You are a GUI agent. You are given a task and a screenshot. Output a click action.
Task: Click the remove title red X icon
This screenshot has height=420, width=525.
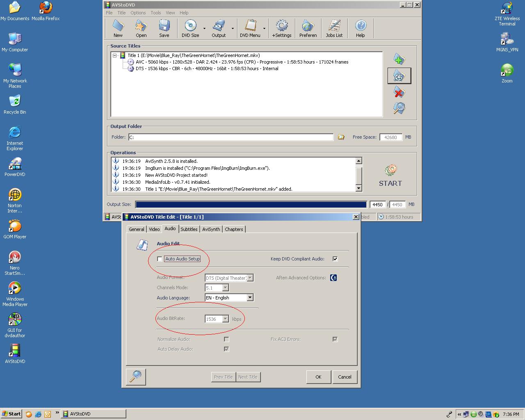coord(399,92)
